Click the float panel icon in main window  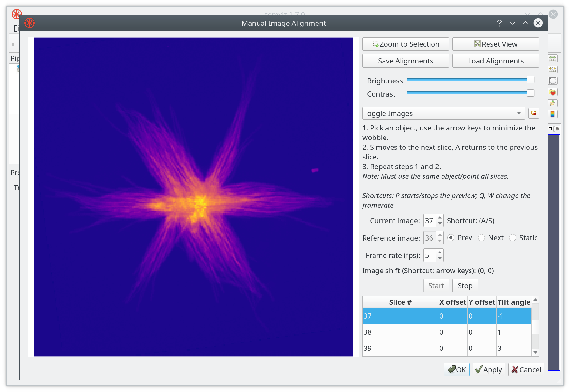coord(550,129)
